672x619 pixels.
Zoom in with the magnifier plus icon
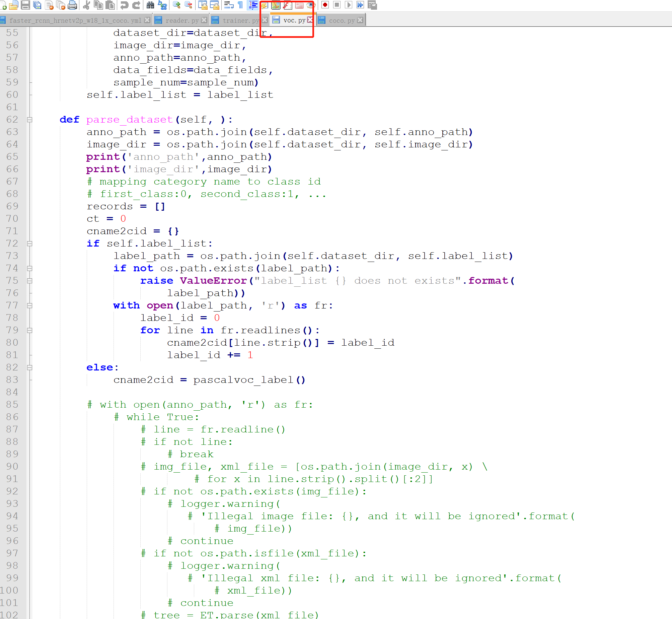176,5
